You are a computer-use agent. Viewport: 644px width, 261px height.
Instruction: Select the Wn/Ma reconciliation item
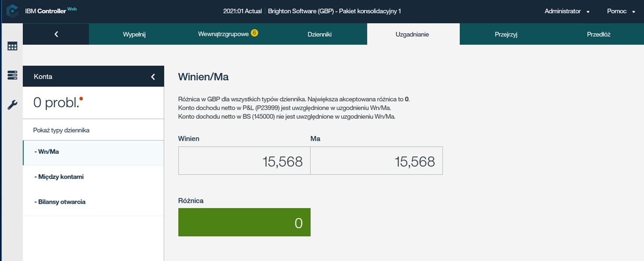46,152
